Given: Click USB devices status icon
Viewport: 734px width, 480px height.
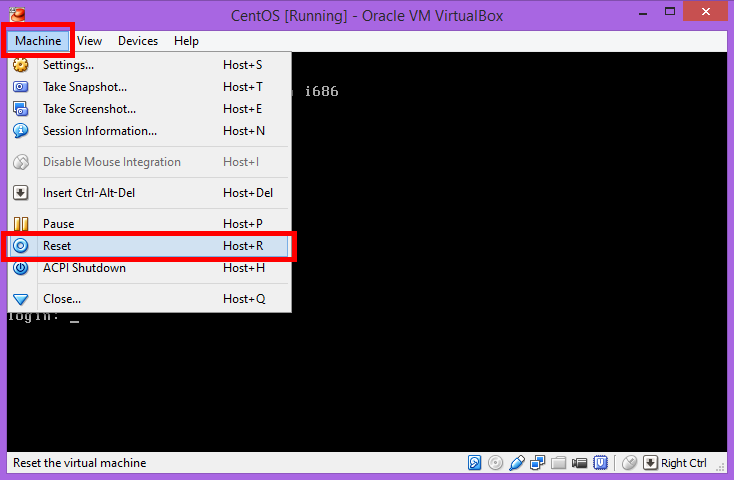Looking at the screenshot, I should 516,463.
